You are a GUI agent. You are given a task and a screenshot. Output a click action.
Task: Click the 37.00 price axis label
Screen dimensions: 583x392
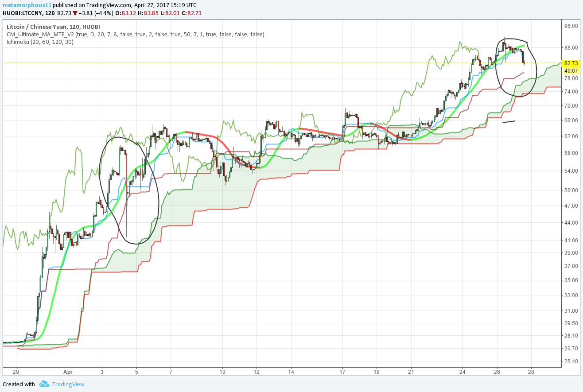pos(571,266)
